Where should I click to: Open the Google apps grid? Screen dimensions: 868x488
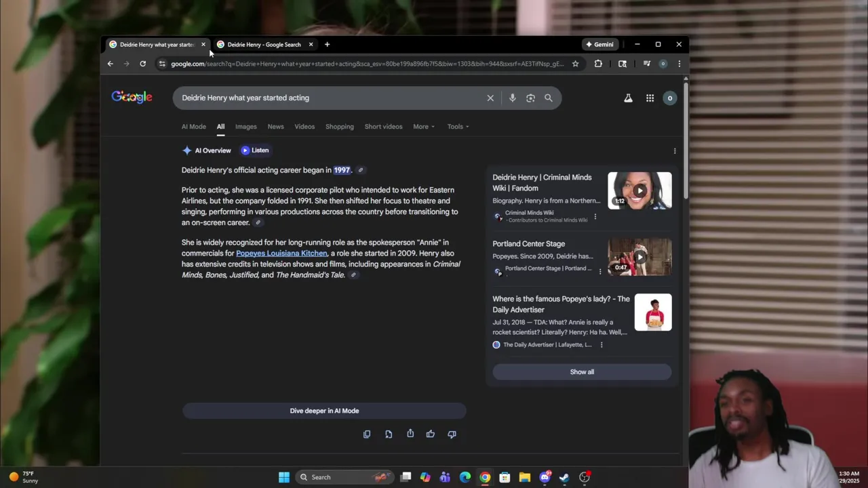click(650, 98)
